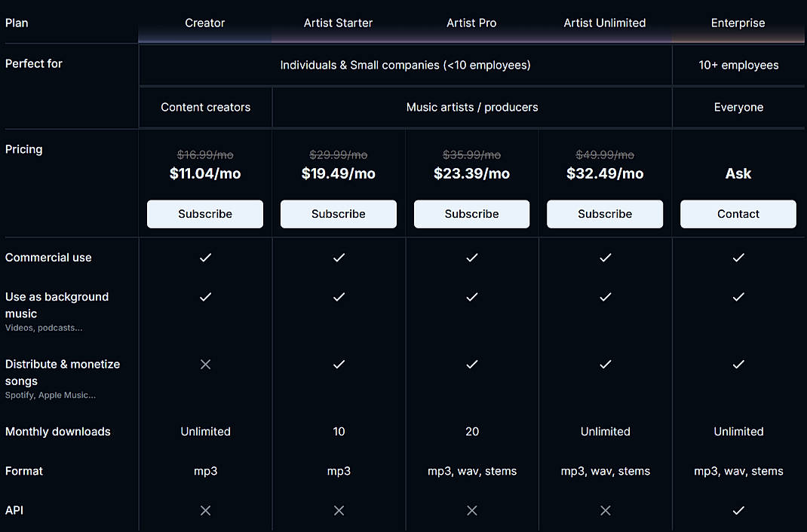Click background music checkmark for Enterprise

point(738,297)
